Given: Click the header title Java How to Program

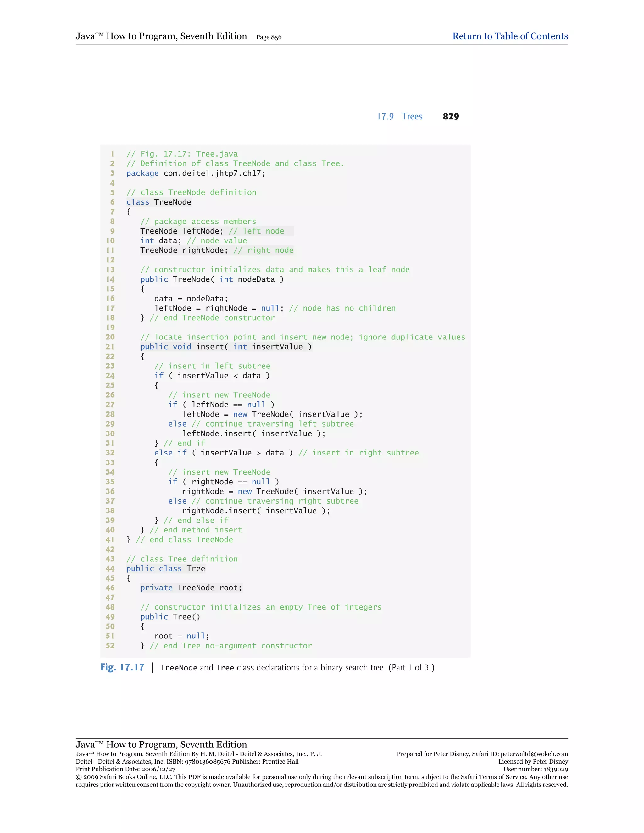Looking at the screenshot, I should click(161, 36).
